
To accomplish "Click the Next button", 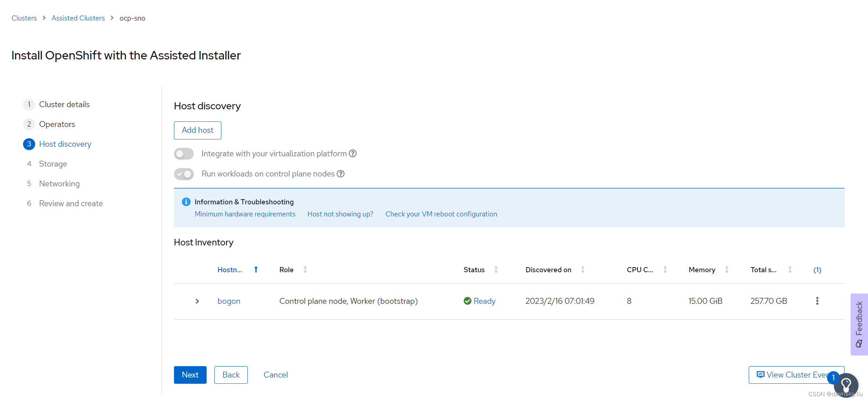I will [190, 375].
